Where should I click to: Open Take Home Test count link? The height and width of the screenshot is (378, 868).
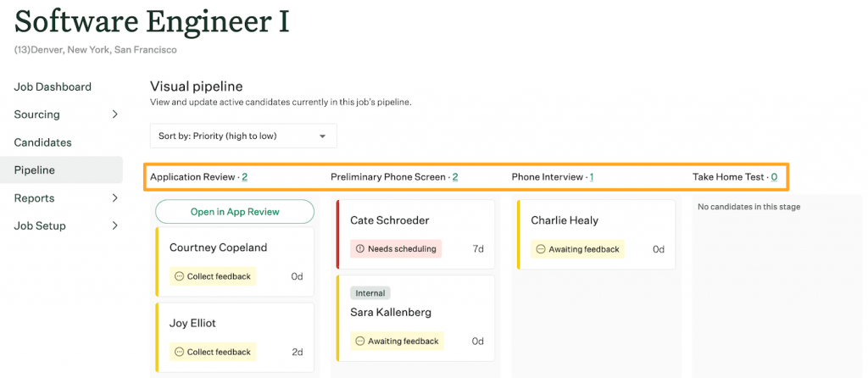[774, 177]
